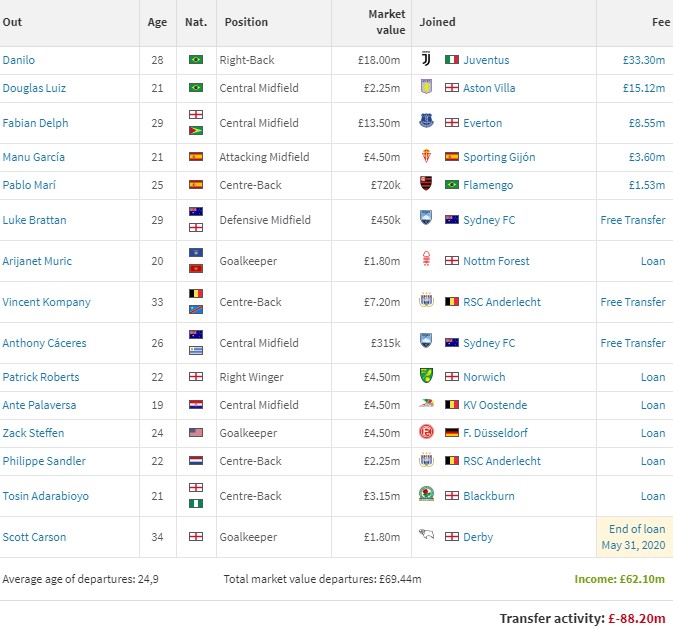Open the KV Oostende club link
673x629 pixels.
click(x=495, y=405)
